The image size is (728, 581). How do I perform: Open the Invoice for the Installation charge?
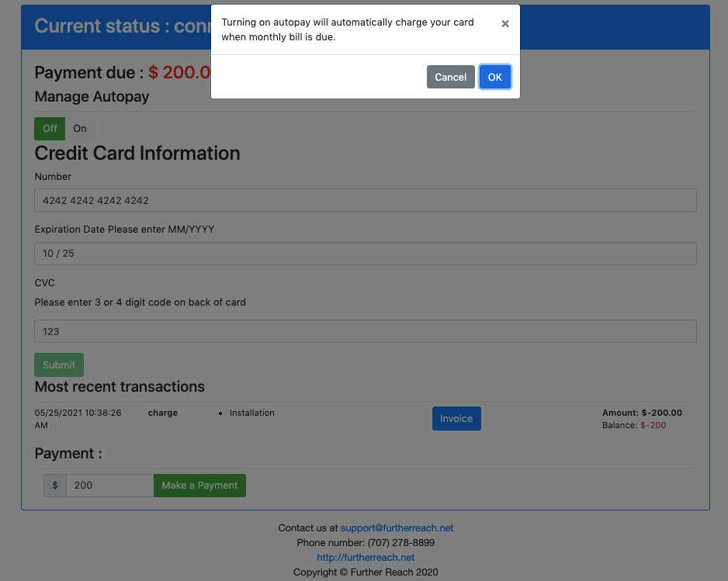click(456, 419)
